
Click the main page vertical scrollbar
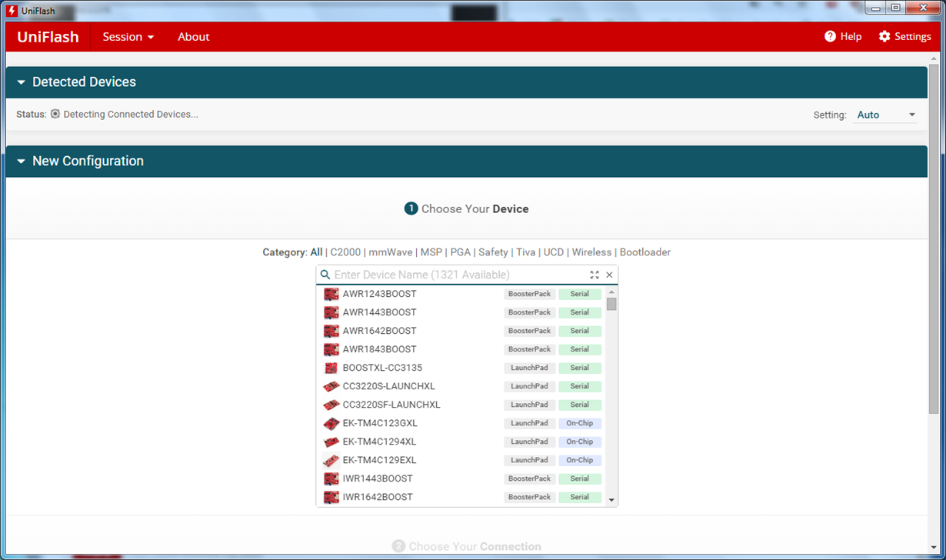click(x=934, y=238)
